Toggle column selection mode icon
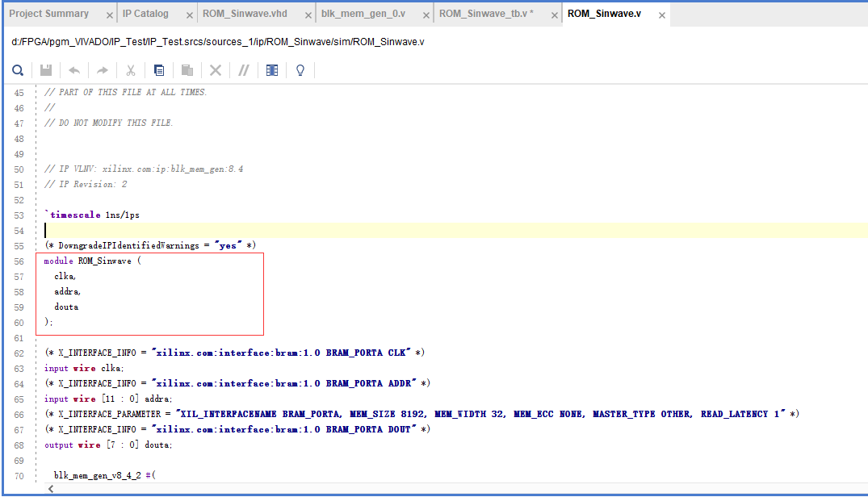 click(x=272, y=70)
